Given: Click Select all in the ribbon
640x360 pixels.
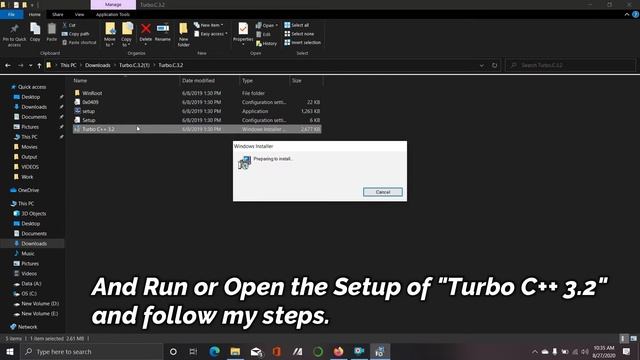Looking at the screenshot, I should (x=297, y=25).
